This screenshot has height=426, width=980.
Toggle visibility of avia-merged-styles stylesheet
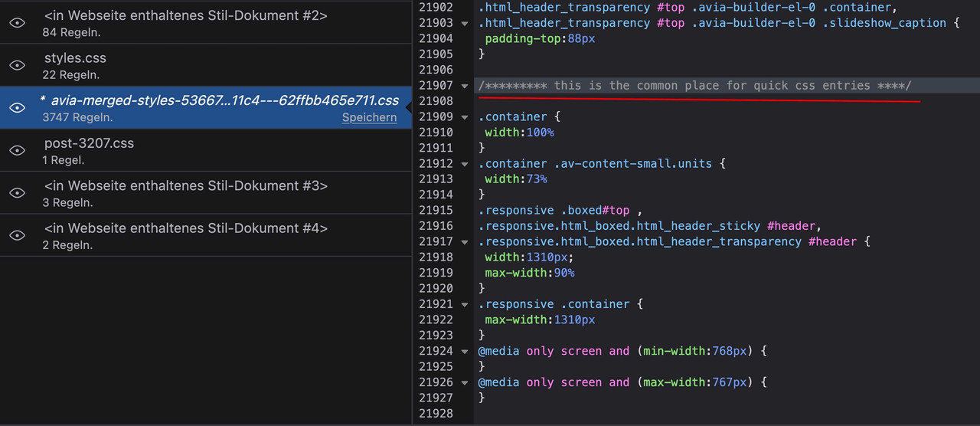pos(17,108)
